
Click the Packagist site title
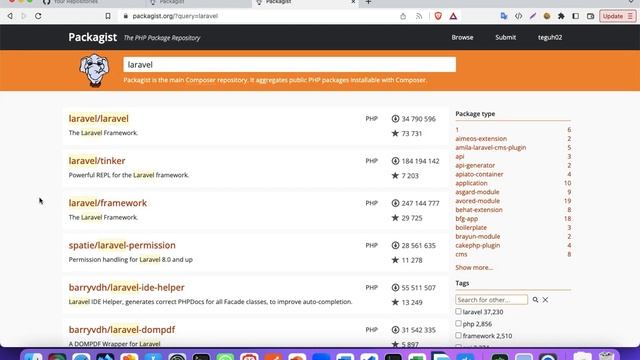(x=93, y=37)
